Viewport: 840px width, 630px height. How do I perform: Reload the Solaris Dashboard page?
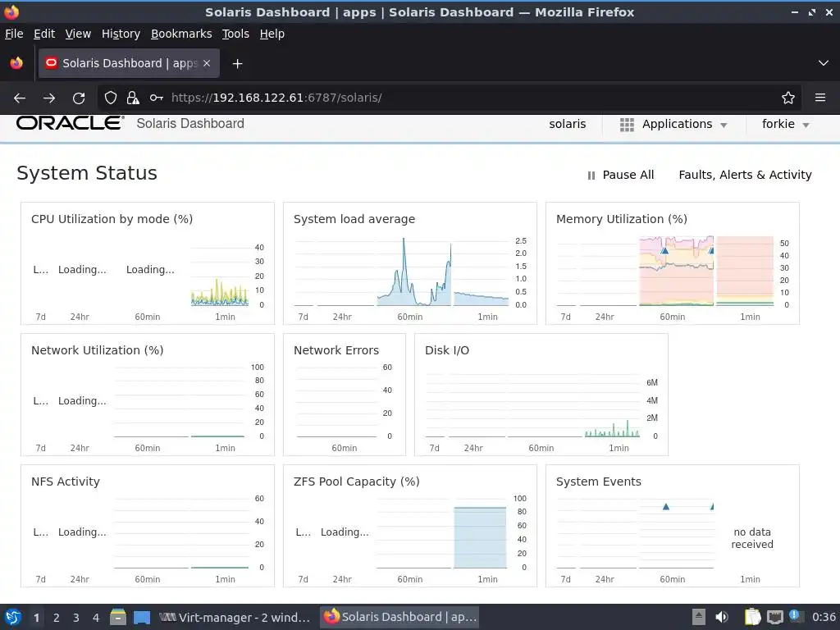79,98
